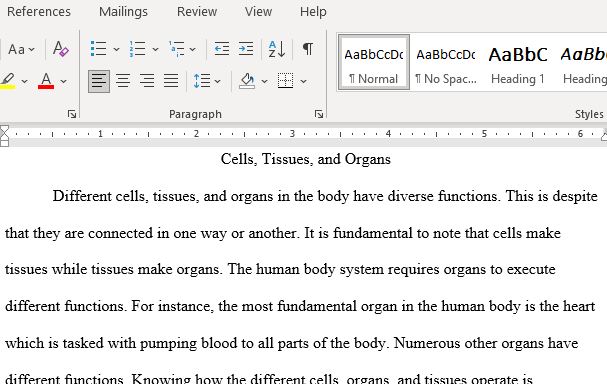Center the paragraph text

tap(123, 81)
